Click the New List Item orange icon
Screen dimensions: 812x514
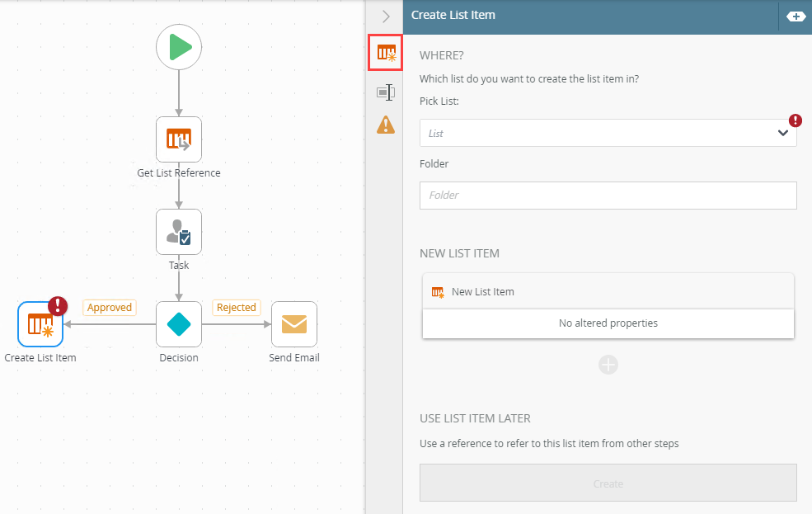(x=438, y=292)
